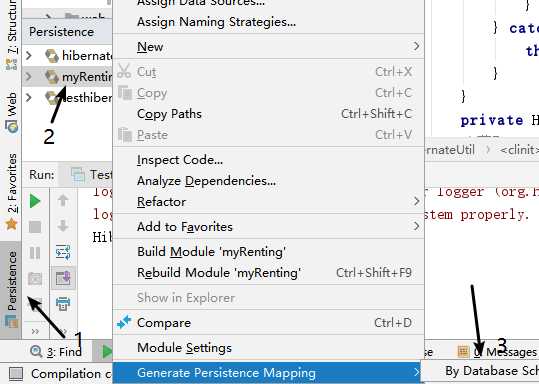Image resolution: width=539 pixels, height=384 pixels.
Task: Expand the myRenting tree node
Action: point(29,77)
